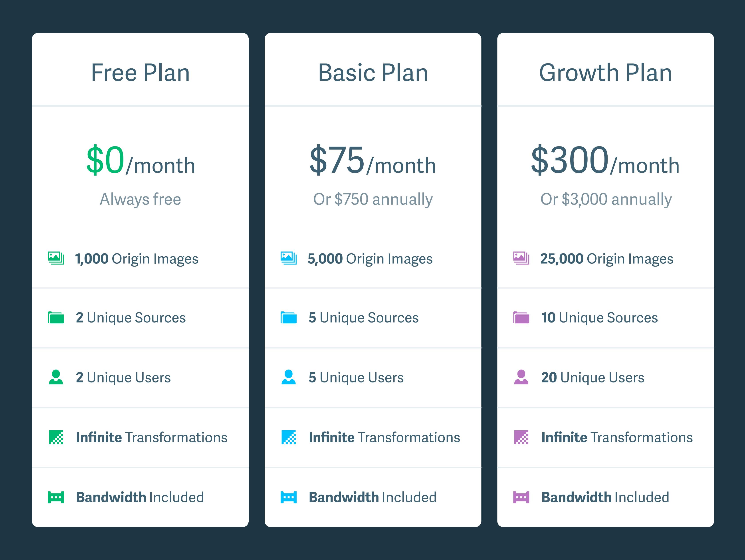Click the green user icon beside 2 Unique Users
This screenshot has height=560, width=745.
pos(56,377)
